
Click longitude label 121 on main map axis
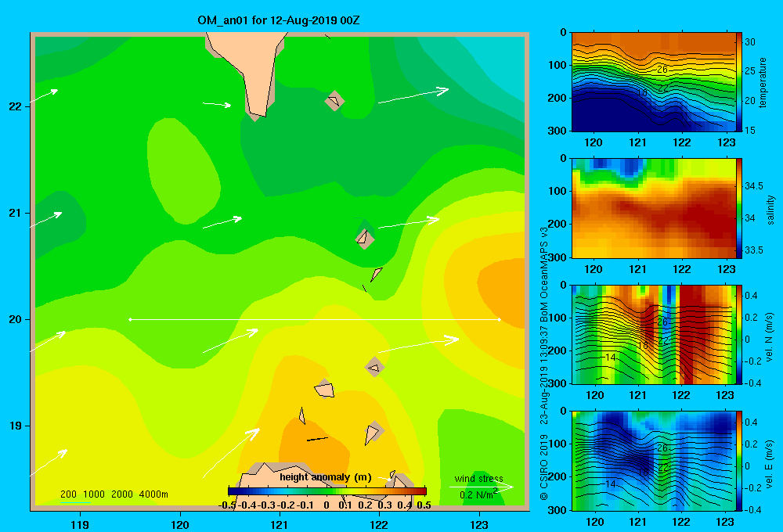280,524
